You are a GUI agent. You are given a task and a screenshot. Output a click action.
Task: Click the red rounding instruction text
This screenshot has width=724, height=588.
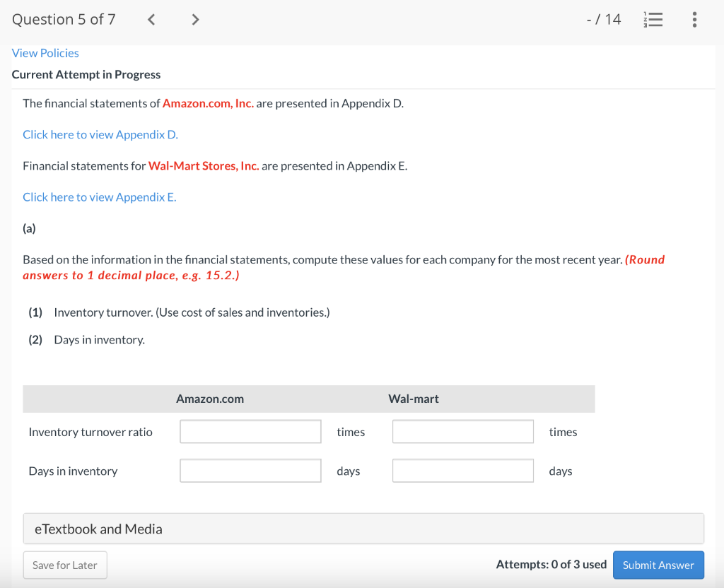tap(344, 267)
